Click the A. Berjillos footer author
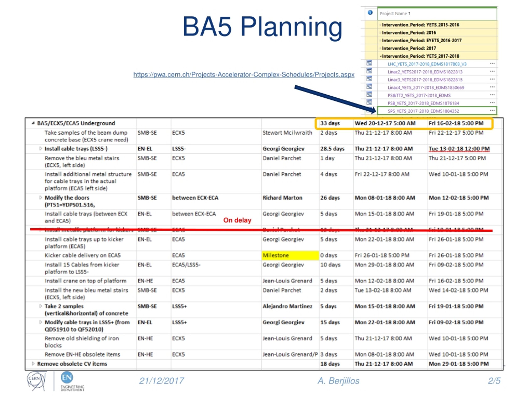Viewport: 532px width, 399px height. coord(338,381)
